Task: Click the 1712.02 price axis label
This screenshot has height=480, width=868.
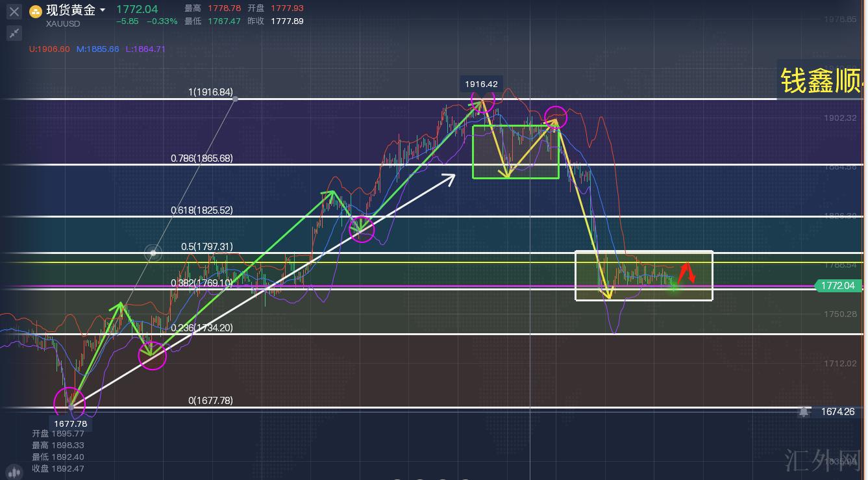Action: (839, 363)
